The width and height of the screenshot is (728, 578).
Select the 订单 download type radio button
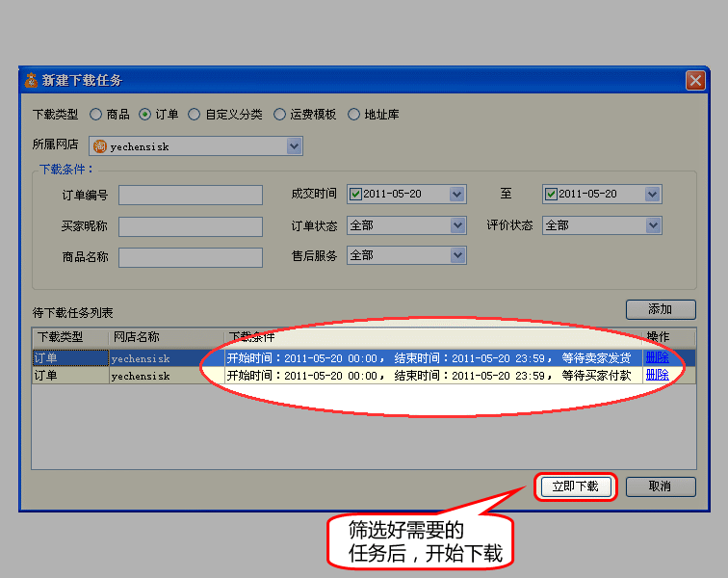pyautogui.click(x=144, y=115)
